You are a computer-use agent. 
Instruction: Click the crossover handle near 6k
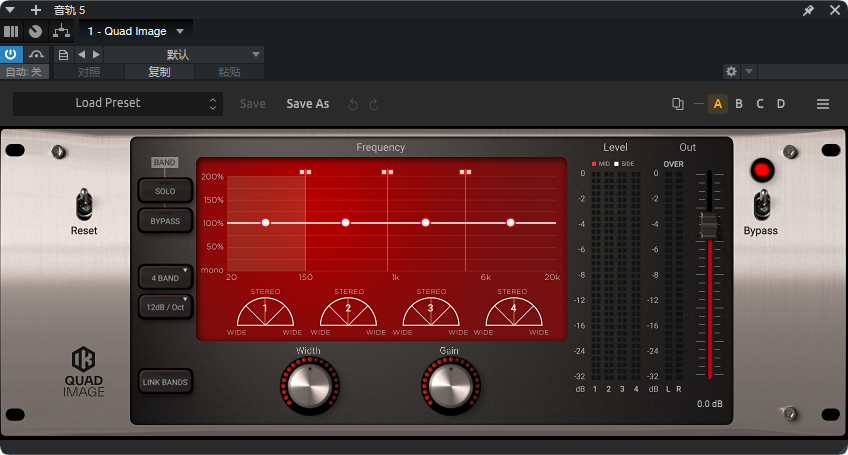click(466, 172)
